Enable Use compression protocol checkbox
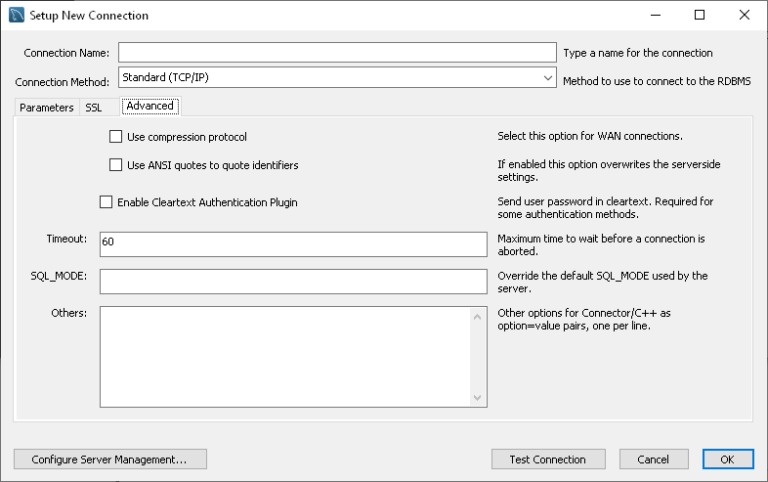 [116, 137]
